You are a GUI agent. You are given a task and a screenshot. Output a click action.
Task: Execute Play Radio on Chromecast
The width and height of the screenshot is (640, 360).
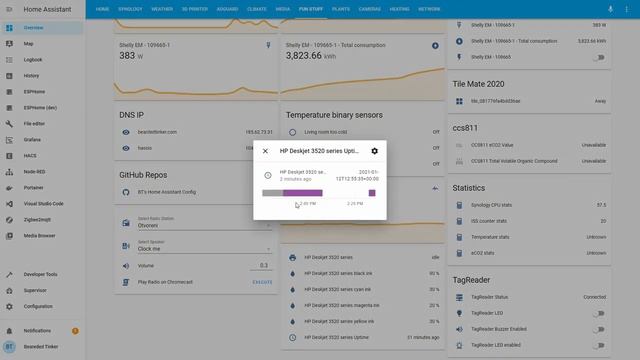point(262,282)
